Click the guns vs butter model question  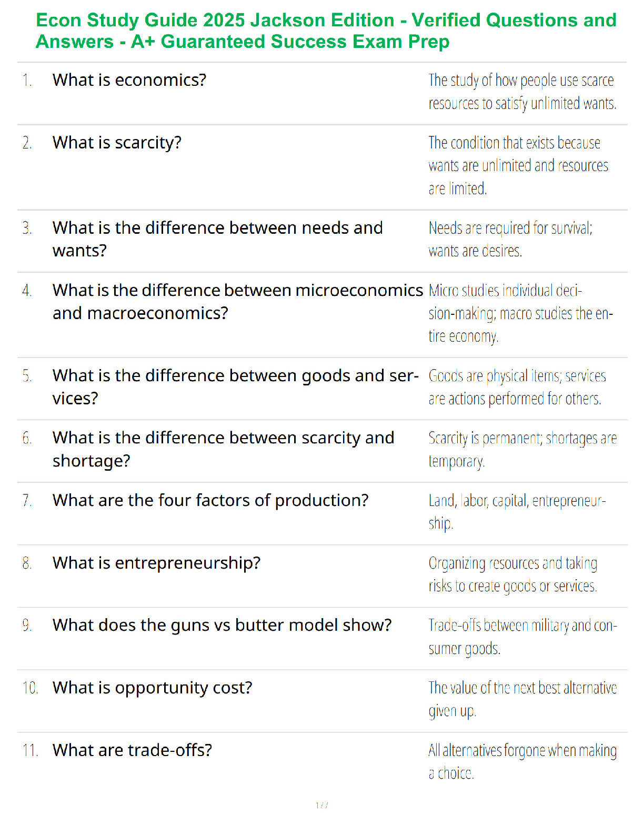pos(222,625)
